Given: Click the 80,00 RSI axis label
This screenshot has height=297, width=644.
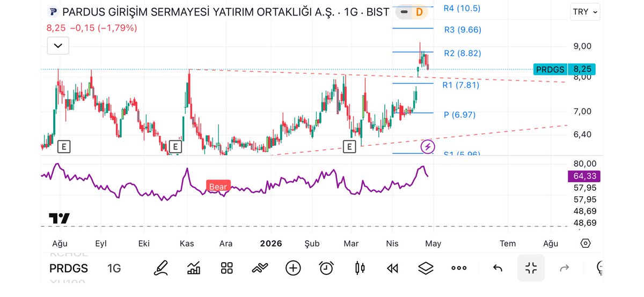Looking at the screenshot, I should [x=584, y=164].
